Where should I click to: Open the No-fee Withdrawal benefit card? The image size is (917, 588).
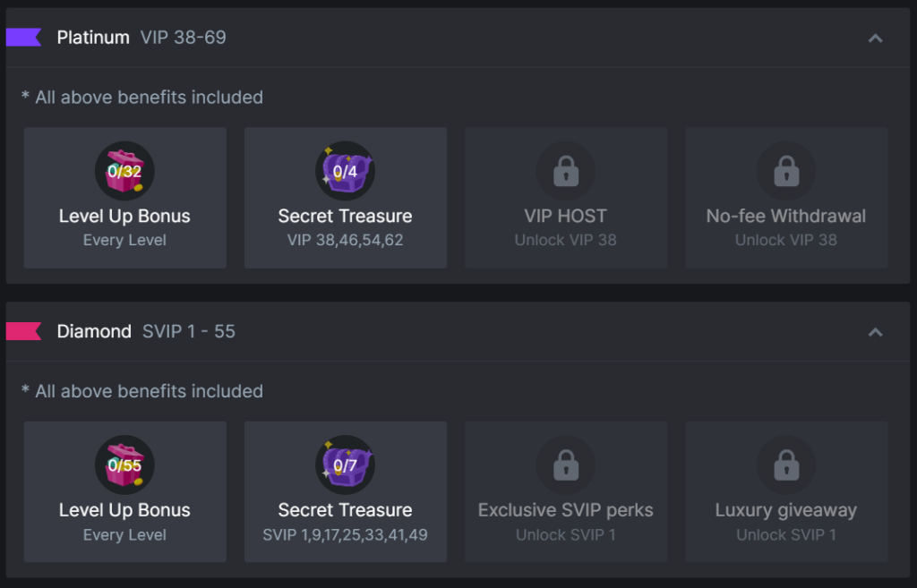click(x=786, y=198)
